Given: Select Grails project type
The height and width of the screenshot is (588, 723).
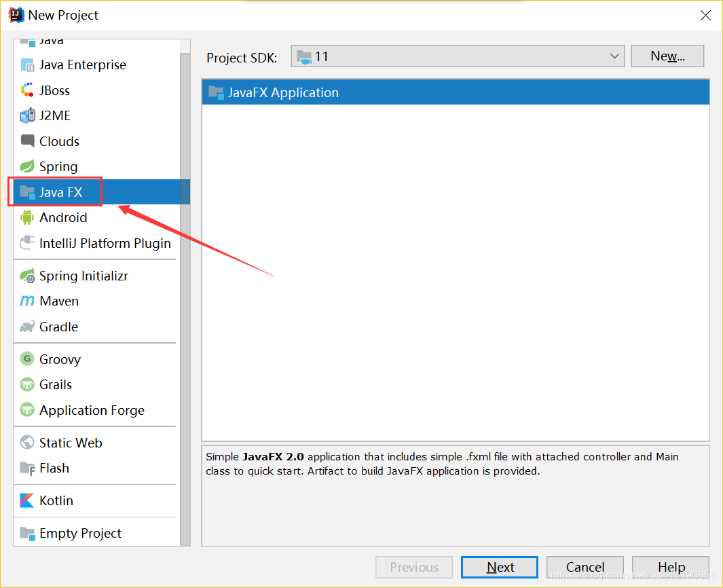Looking at the screenshot, I should pyautogui.click(x=97, y=384).
